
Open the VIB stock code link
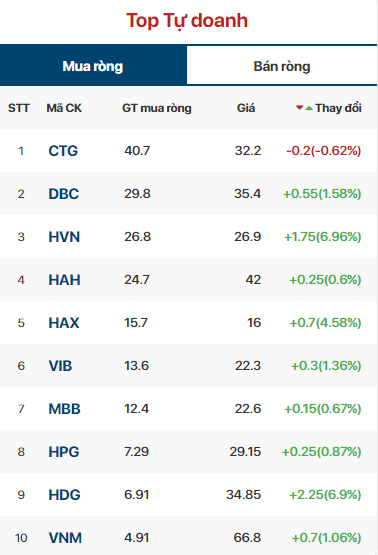coord(60,366)
